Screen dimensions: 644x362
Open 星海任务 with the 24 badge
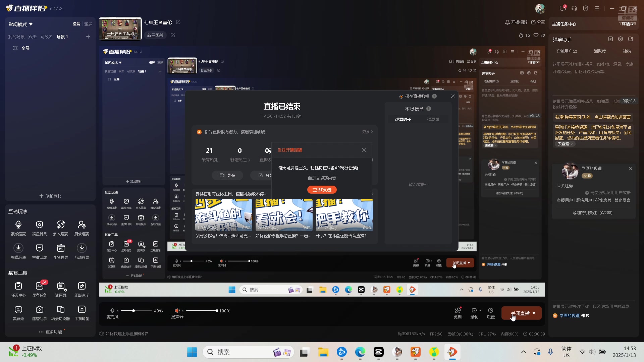(40, 289)
